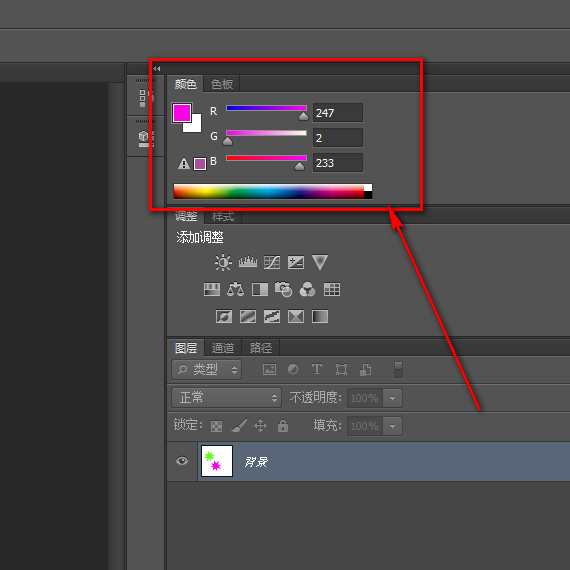Switch to the 路径 tab

point(261,348)
